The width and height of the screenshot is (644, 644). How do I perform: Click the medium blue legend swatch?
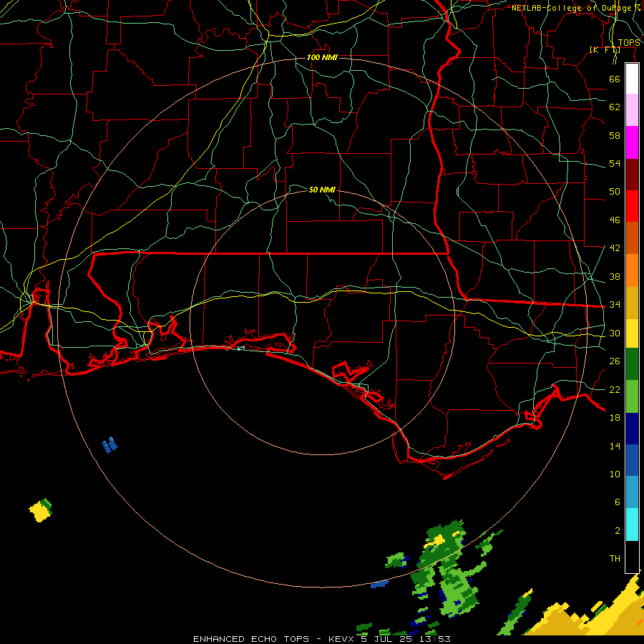[x=632, y=460]
